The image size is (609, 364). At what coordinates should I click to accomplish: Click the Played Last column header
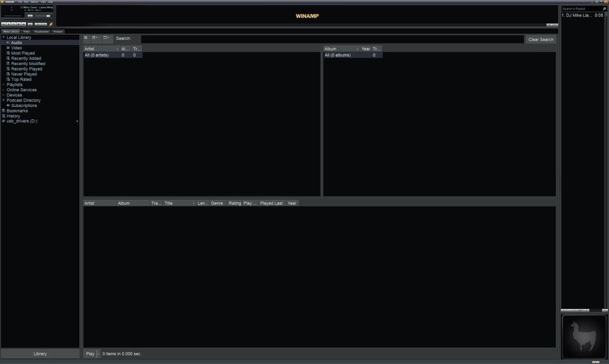click(x=272, y=203)
